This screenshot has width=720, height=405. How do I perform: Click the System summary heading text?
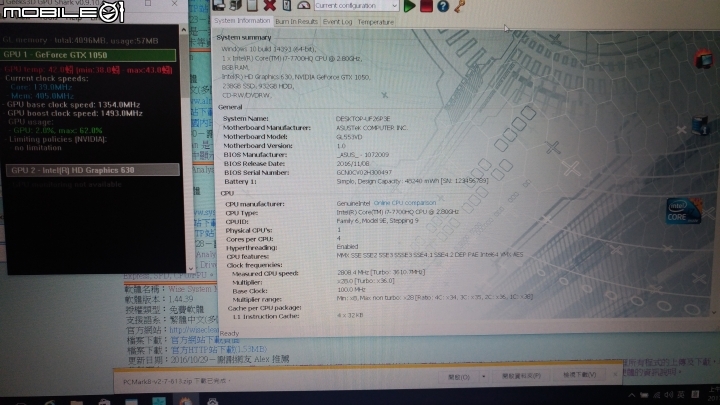coord(244,37)
